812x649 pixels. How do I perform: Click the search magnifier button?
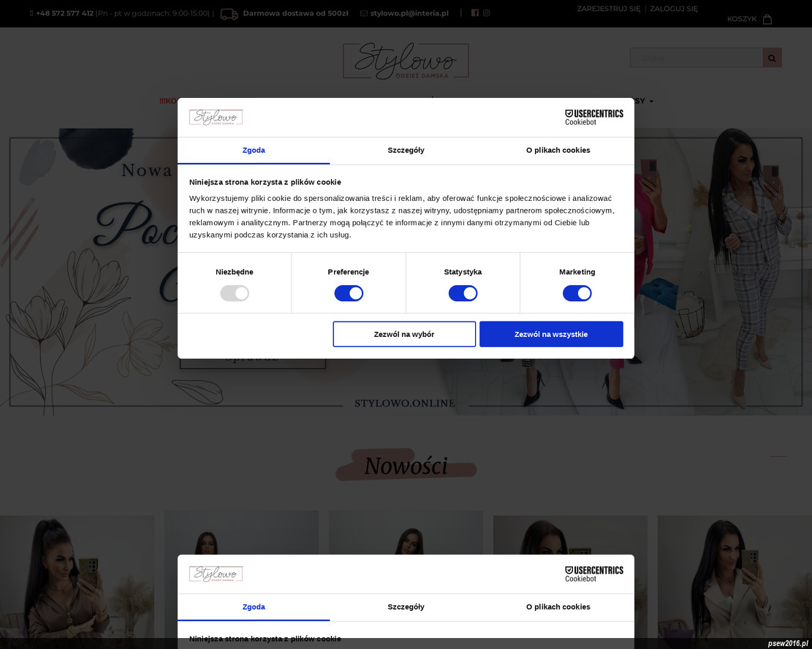[772, 58]
